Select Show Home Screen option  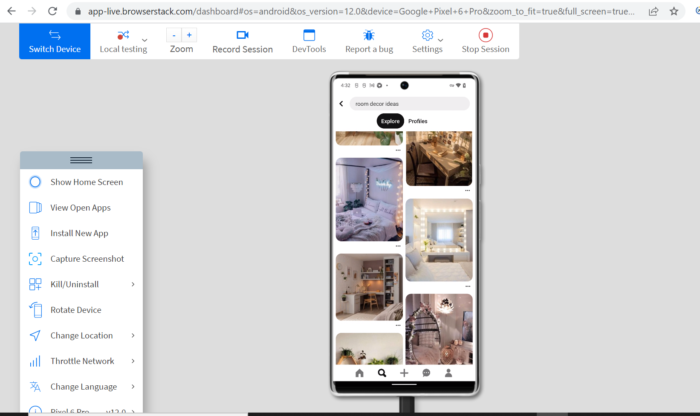(x=86, y=182)
